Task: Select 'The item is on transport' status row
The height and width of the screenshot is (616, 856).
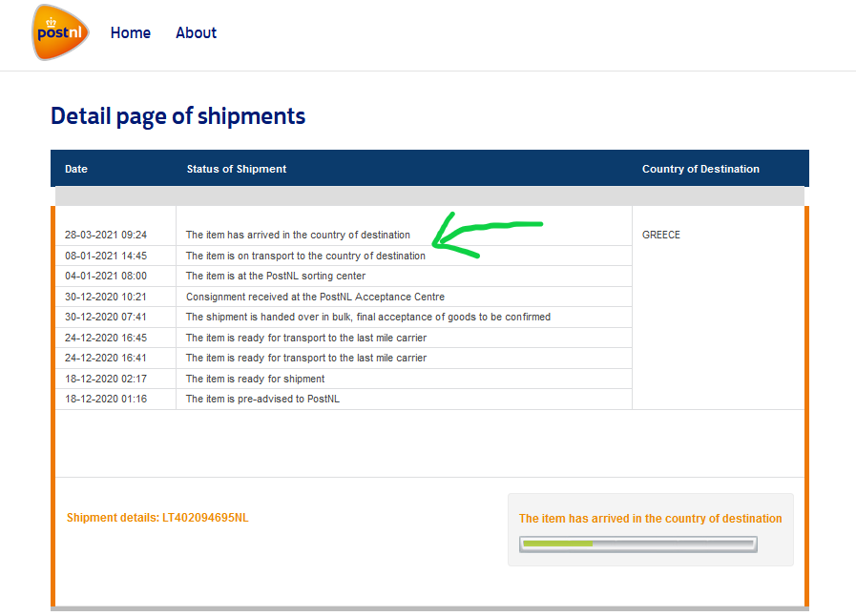Action: click(x=305, y=256)
